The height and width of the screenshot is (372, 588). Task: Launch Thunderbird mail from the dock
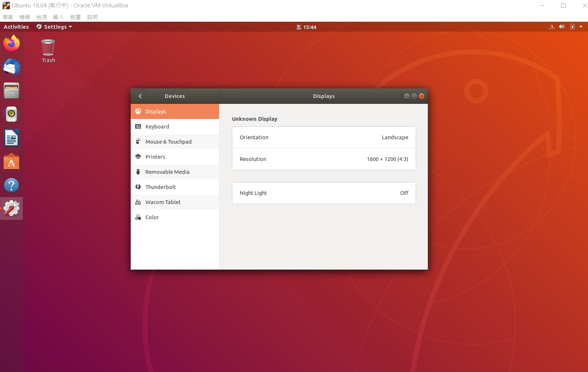[11, 67]
